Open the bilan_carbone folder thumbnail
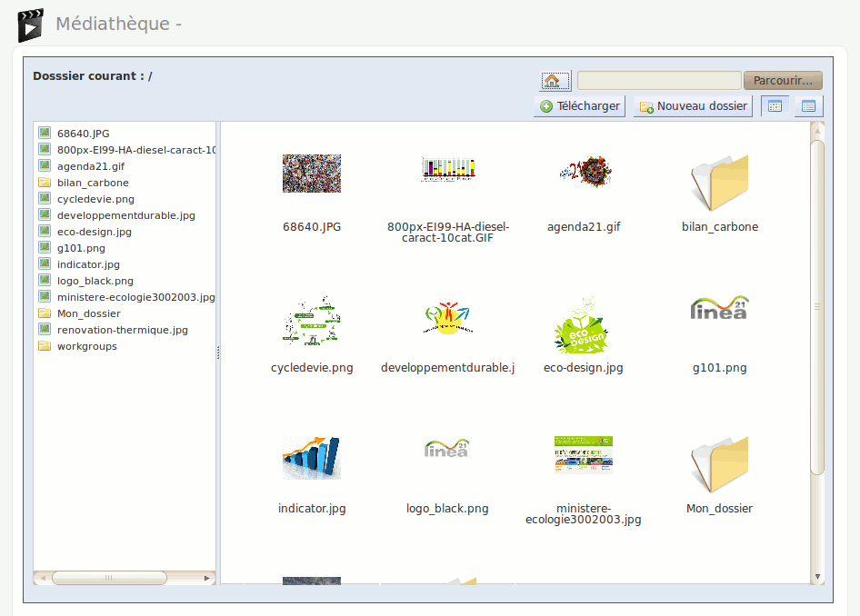The image size is (860, 616). (x=720, y=183)
